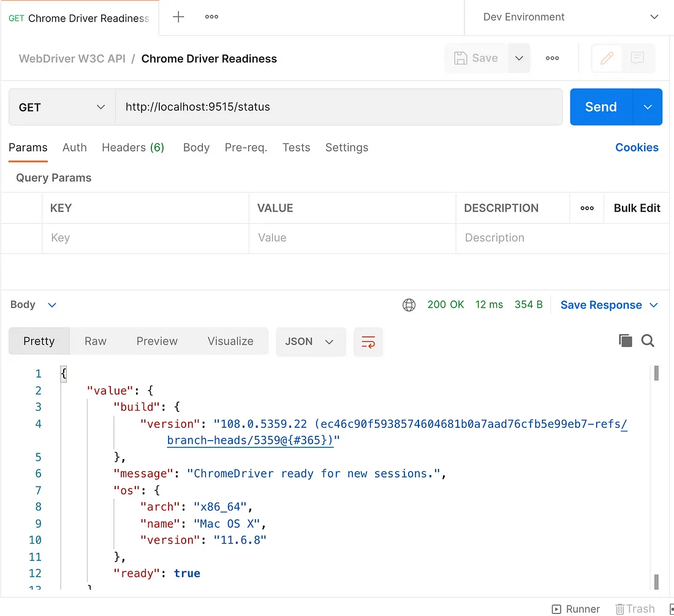
Task: Click the tab overflow three-dots icon
Action: 212,17
